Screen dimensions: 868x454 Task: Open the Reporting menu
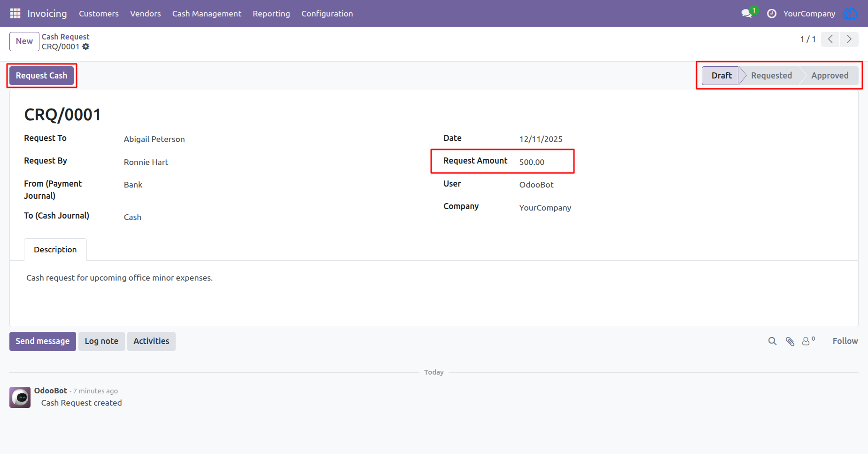coord(271,14)
